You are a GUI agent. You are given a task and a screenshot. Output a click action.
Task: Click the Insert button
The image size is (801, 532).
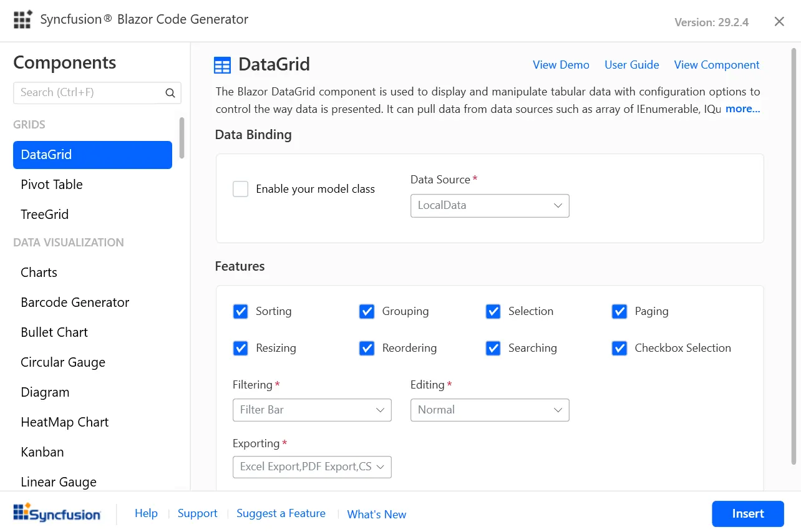pos(747,513)
